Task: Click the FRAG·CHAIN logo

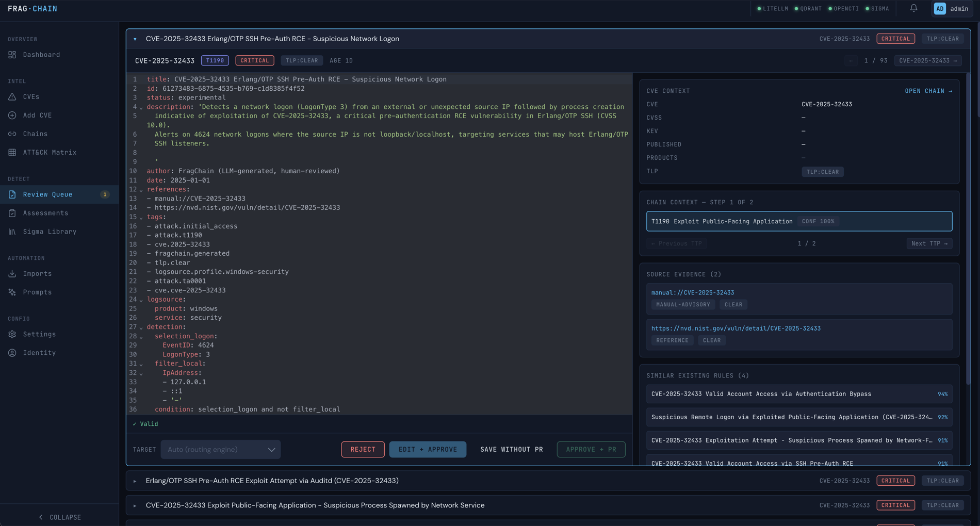Action: 32,9
